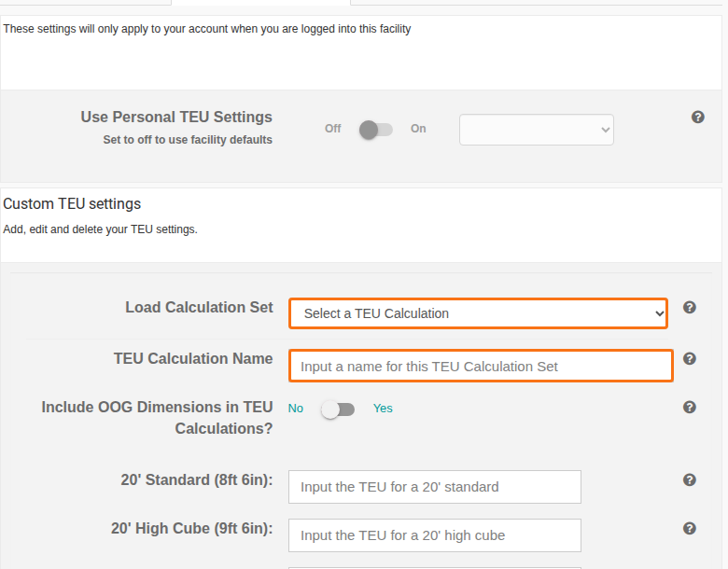Click 'Add, edit and delete your TEU settings.' text

(x=100, y=229)
